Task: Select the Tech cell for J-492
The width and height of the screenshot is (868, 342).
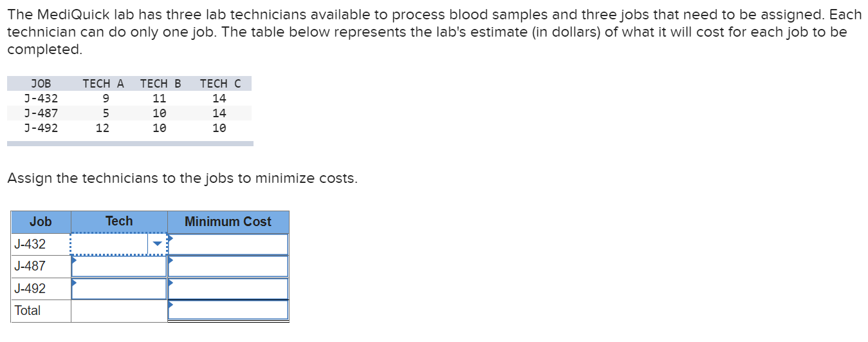Action: pyautogui.click(x=119, y=289)
